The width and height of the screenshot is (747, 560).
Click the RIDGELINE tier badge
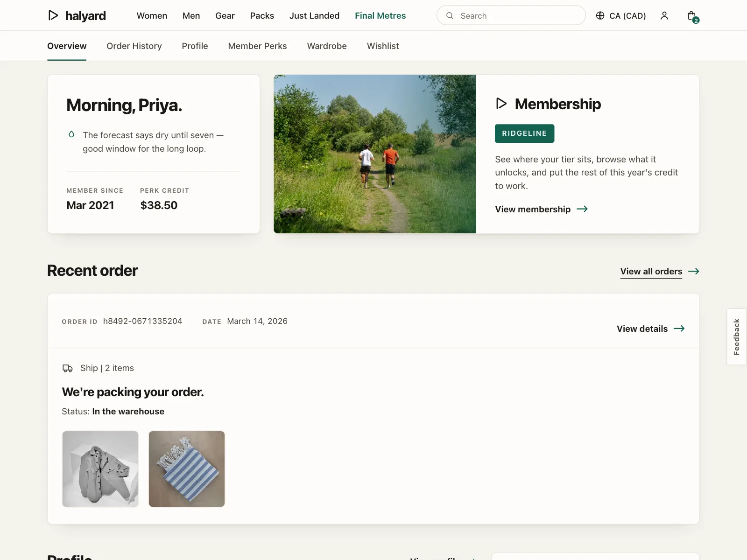pyautogui.click(x=524, y=133)
